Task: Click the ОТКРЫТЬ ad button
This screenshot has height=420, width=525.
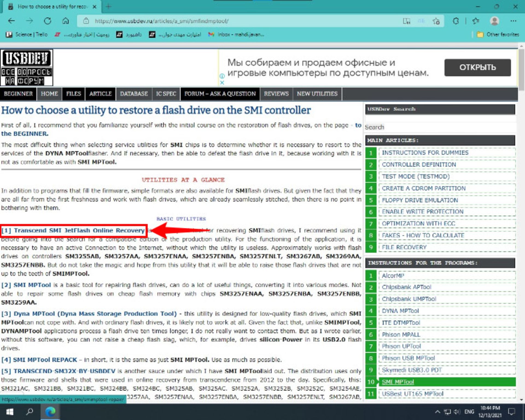Action: [477, 67]
